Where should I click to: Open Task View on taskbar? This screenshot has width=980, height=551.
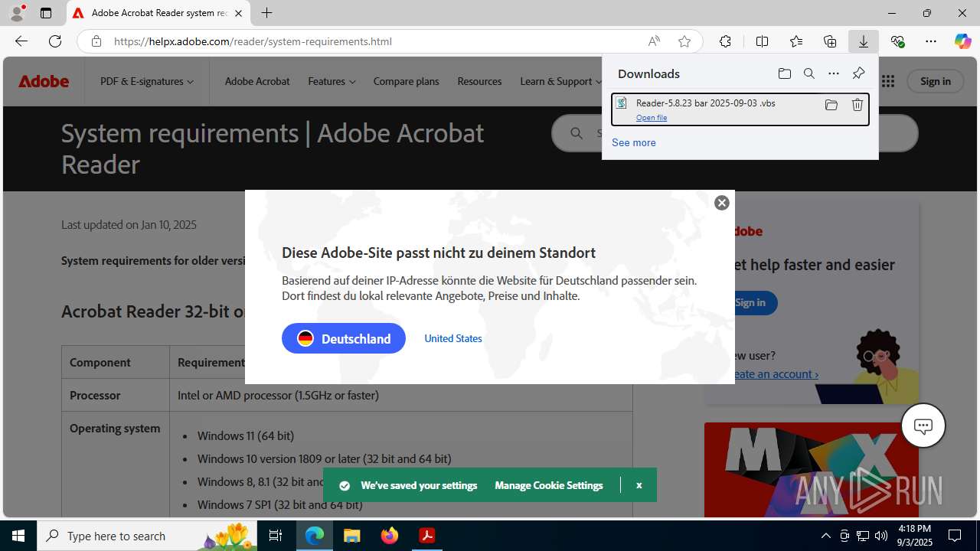[x=276, y=536]
